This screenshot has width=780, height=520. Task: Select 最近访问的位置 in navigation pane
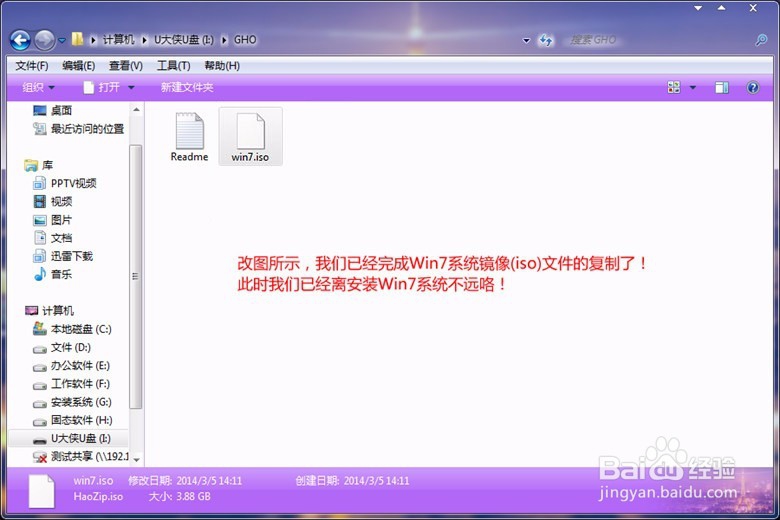point(79,129)
